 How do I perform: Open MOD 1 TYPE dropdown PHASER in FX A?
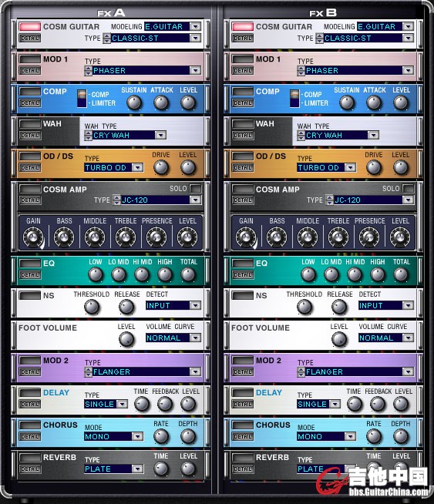195,70
